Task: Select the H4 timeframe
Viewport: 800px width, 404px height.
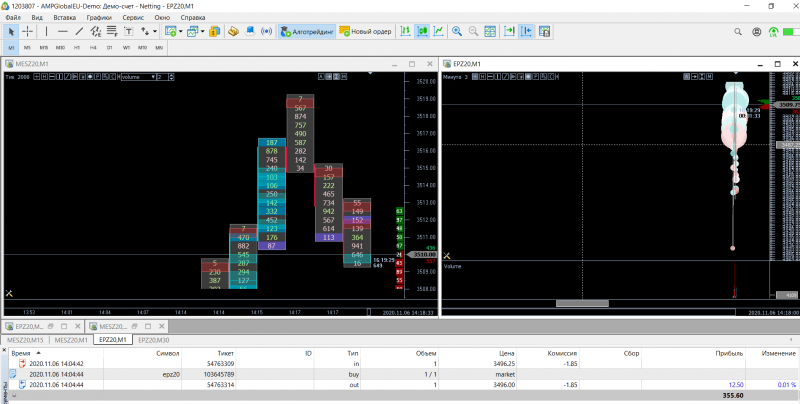Action: (93, 47)
